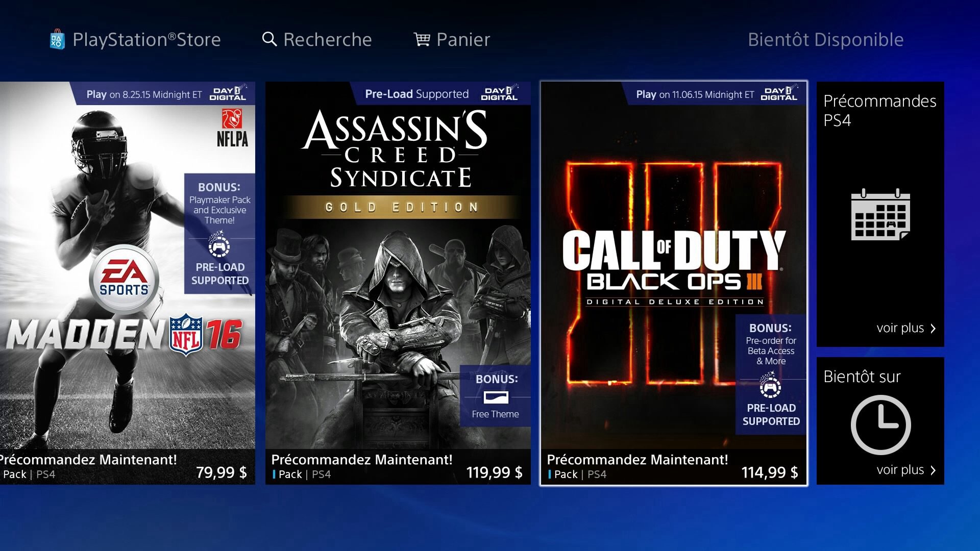Open Assassin's Creed Syndicate Gold Edition artwork

coord(398,265)
